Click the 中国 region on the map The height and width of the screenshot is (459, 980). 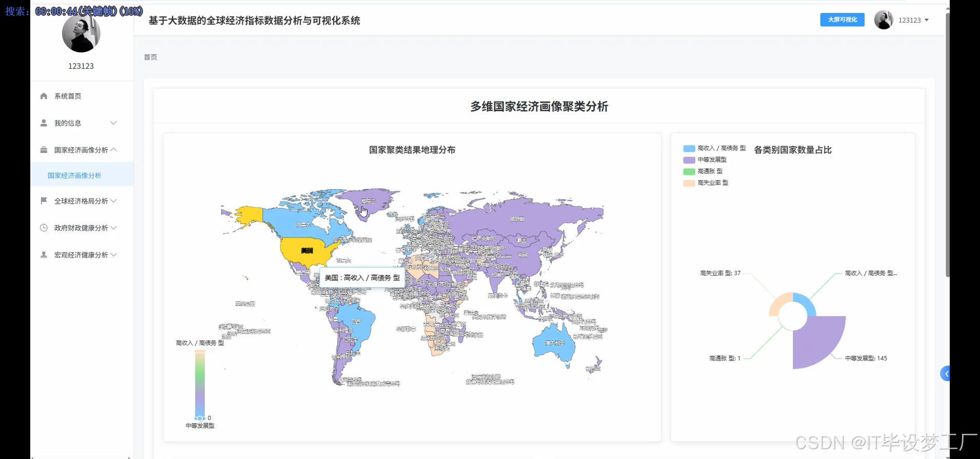click(x=522, y=255)
